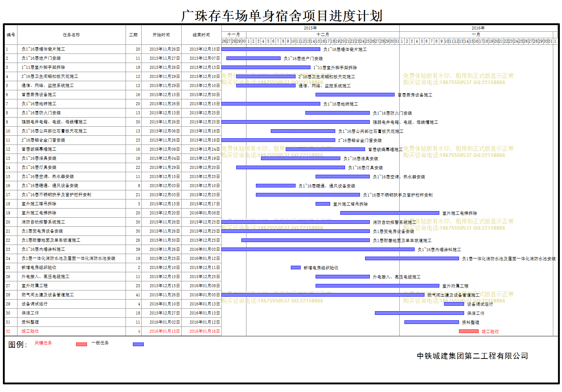Select 负1~16层灯具安装 in the task list
Screen dimensions: 562x392
(39, 167)
